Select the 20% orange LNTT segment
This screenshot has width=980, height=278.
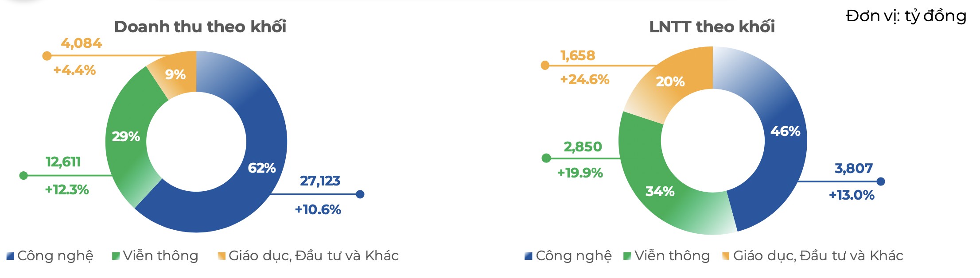669,82
